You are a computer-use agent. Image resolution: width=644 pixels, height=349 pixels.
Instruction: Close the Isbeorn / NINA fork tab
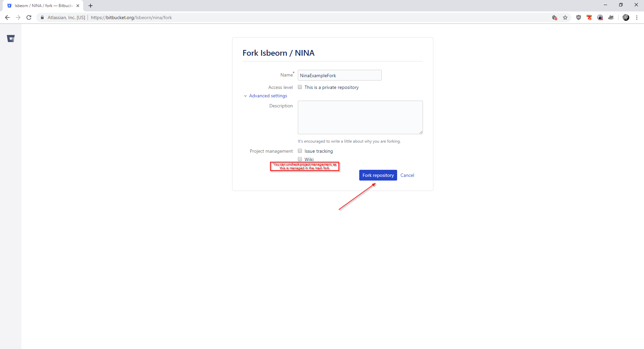(x=78, y=6)
